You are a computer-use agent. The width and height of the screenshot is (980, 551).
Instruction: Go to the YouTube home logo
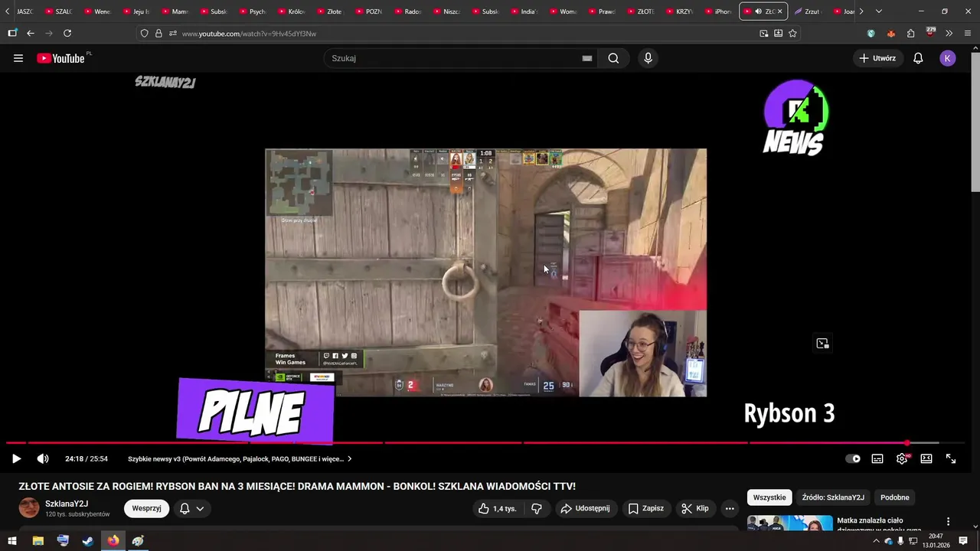(61, 58)
